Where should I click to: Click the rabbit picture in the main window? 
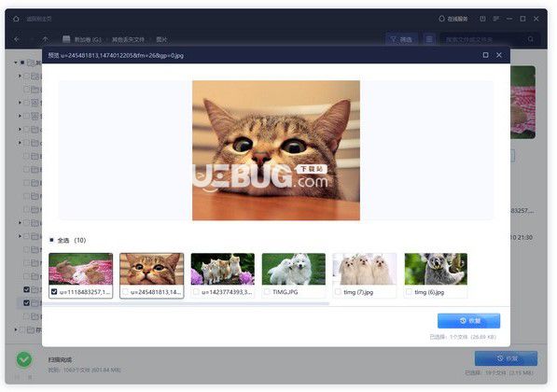click(522, 102)
